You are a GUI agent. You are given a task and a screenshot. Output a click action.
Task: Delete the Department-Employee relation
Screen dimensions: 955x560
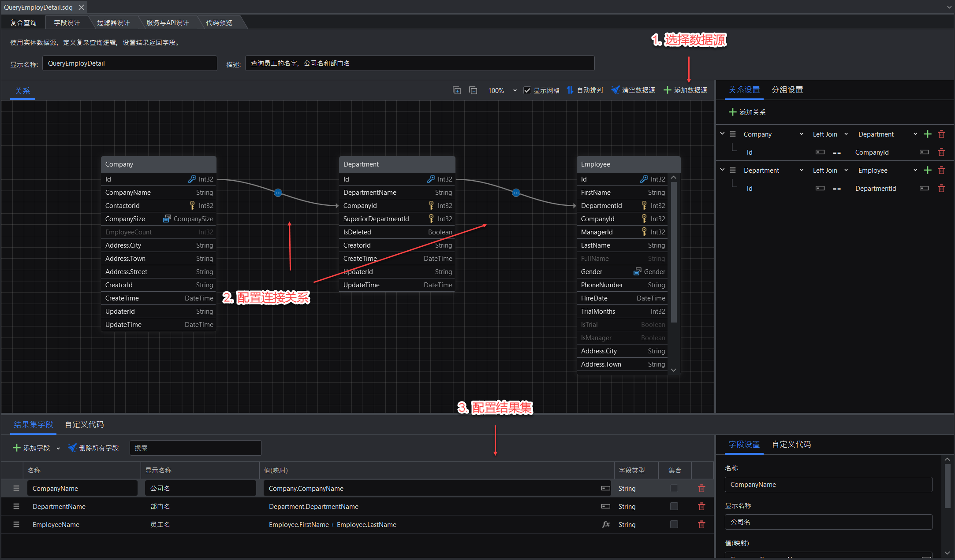[x=941, y=171]
